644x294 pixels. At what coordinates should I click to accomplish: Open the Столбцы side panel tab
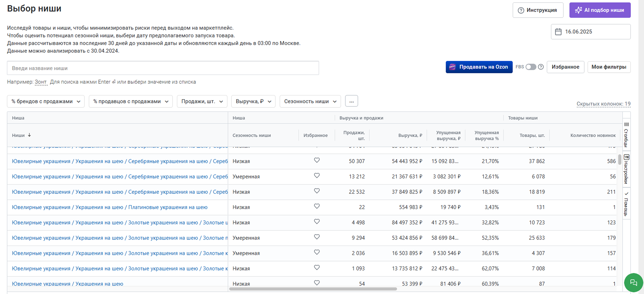coord(626,134)
